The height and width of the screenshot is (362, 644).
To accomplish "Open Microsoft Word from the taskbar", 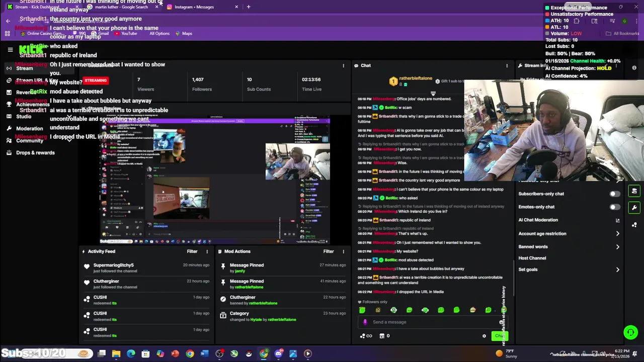I will (204, 353).
